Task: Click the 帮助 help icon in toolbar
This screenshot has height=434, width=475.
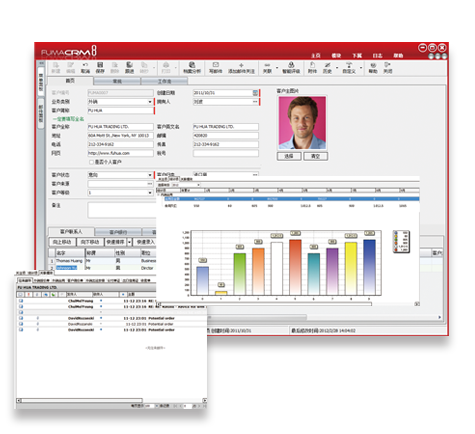Action: click(373, 68)
